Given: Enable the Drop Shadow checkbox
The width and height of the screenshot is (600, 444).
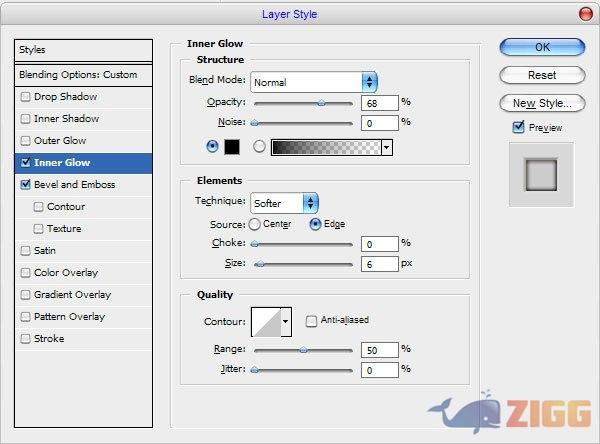Looking at the screenshot, I should click(26, 97).
